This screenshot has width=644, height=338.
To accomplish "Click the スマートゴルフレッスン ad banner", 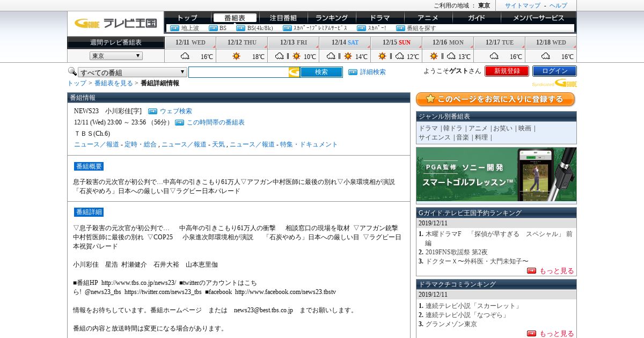I will (496, 175).
